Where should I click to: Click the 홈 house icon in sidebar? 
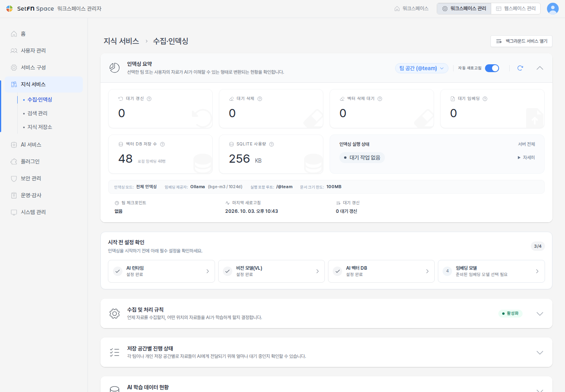tap(14, 34)
